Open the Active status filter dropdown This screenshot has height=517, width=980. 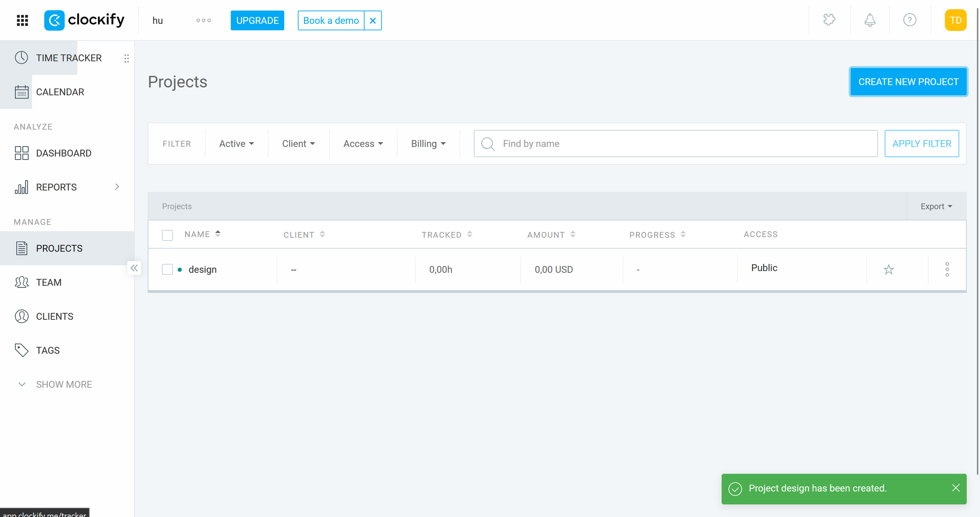coord(236,144)
